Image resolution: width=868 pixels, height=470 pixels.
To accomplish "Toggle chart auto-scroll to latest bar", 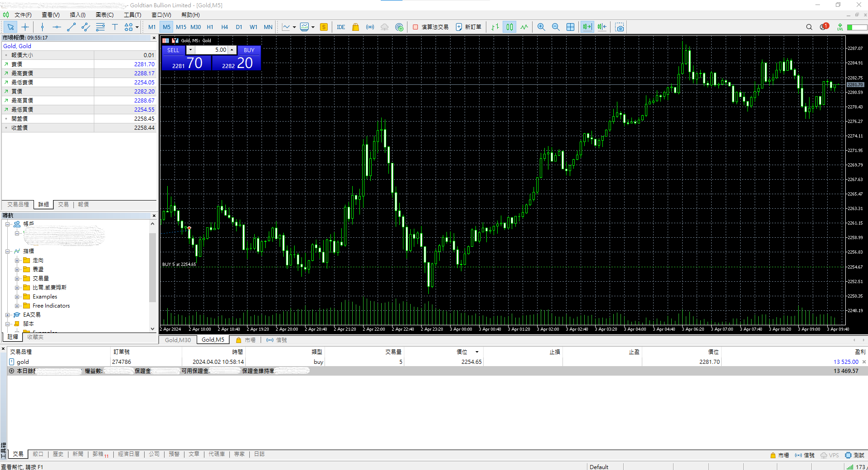I will 587,27.
